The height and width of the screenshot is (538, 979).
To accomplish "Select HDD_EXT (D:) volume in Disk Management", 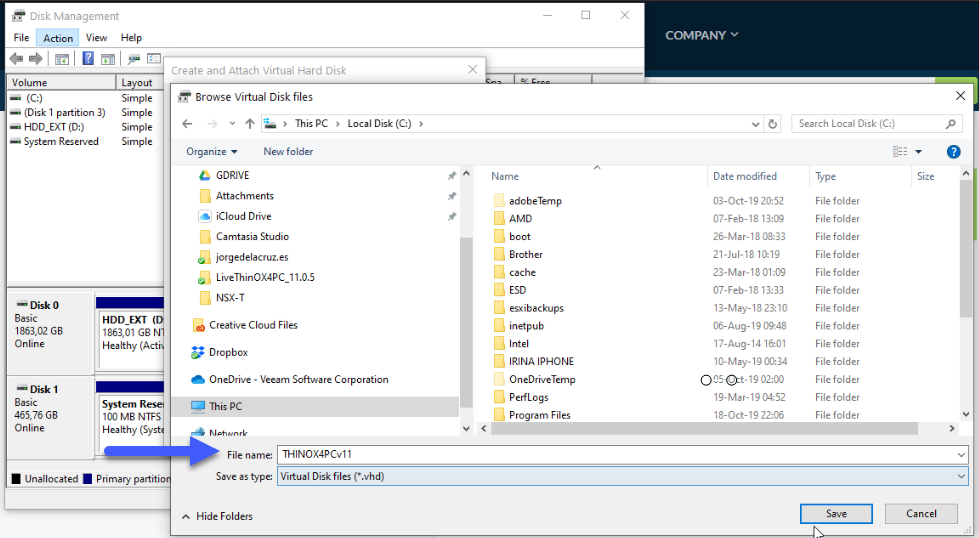I will click(x=54, y=127).
